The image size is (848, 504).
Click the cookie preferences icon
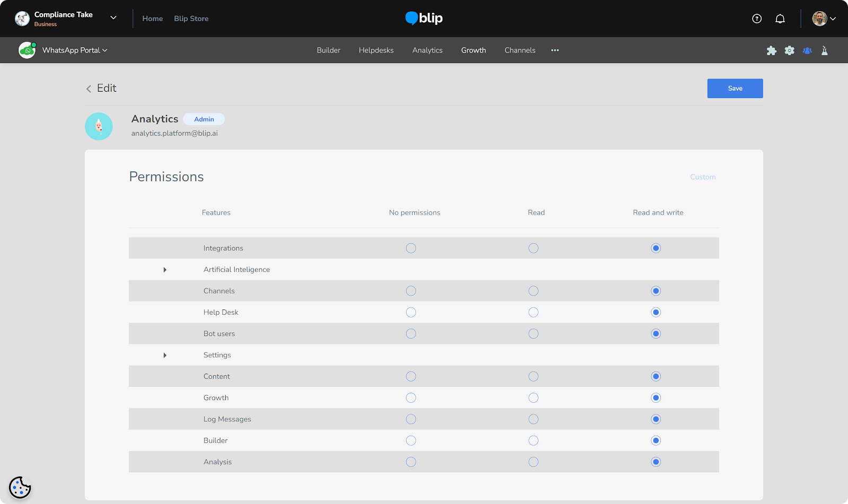20,487
